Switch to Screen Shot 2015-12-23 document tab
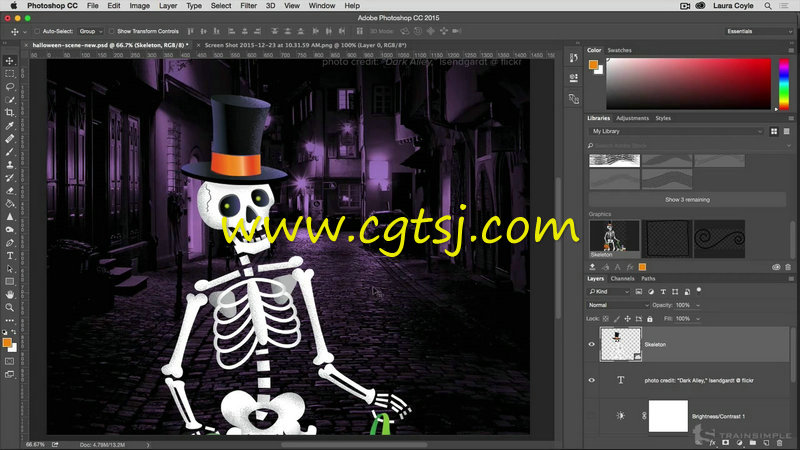 tap(305, 45)
